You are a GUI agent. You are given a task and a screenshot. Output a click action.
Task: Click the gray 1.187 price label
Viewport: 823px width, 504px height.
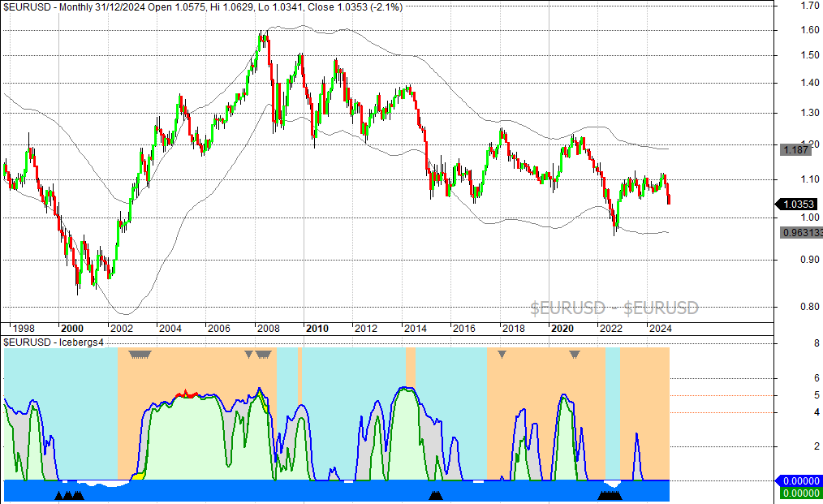pos(795,149)
